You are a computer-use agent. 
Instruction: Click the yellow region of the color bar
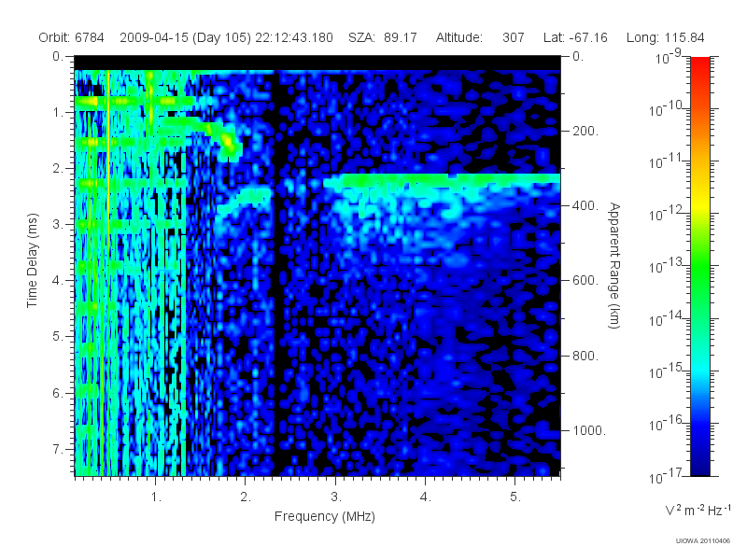tap(699, 204)
